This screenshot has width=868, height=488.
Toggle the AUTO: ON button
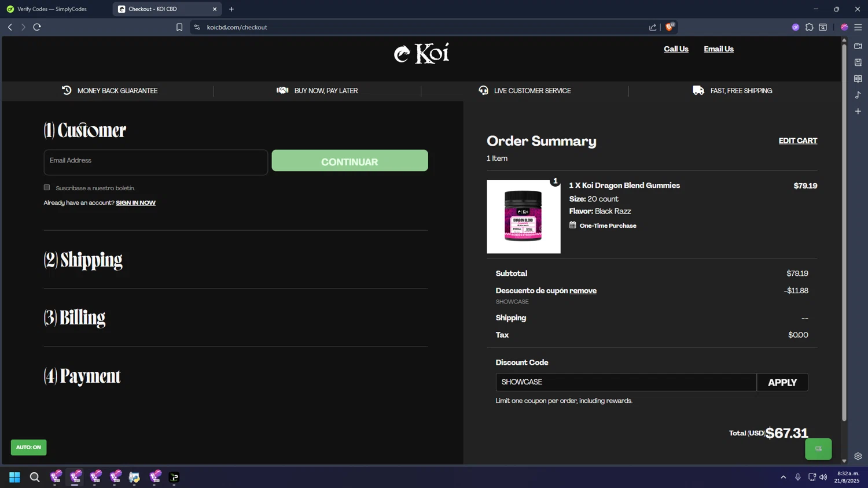(x=28, y=447)
